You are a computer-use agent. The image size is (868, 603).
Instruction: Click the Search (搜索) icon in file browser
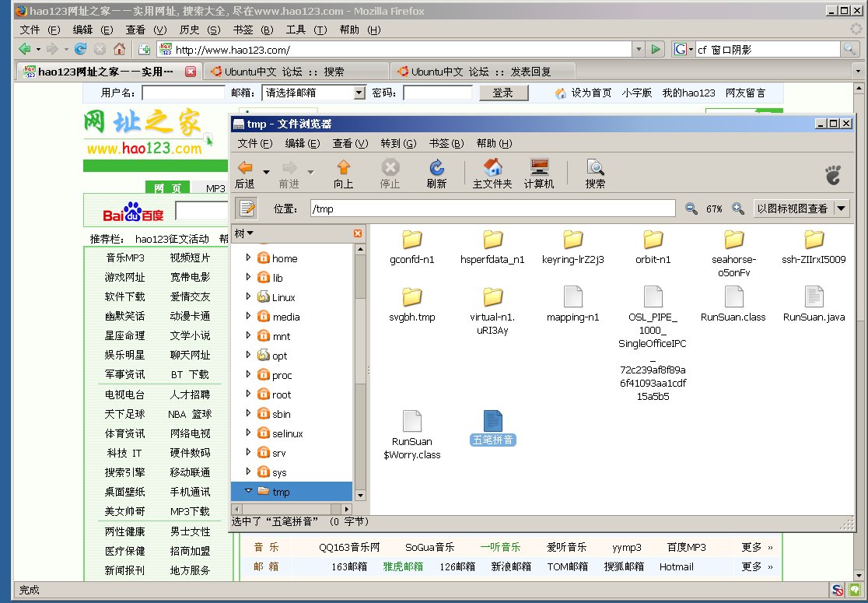tap(595, 174)
